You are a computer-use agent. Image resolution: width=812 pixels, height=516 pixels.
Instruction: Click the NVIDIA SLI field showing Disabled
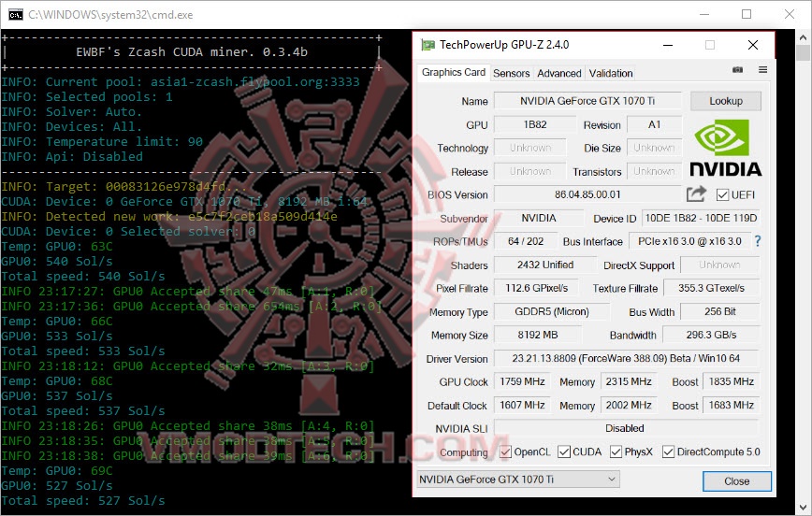(625, 428)
